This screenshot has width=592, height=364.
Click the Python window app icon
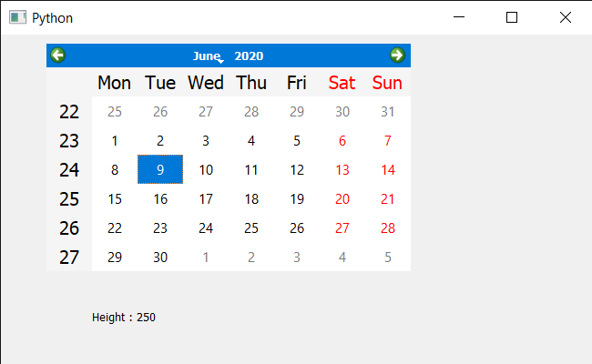pyautogui.click(x=17, y=17)
